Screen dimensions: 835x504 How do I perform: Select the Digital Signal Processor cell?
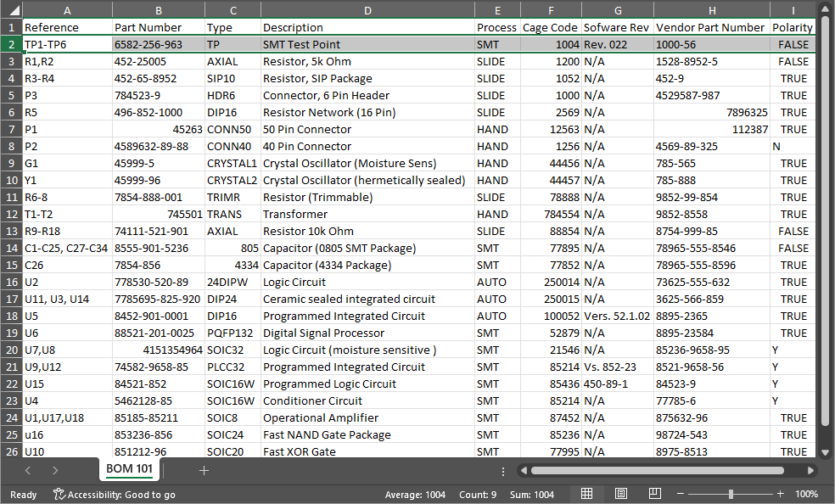pyautogui.click(x=367, y=333)
